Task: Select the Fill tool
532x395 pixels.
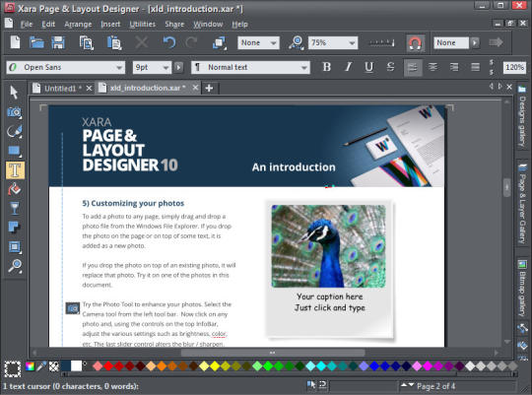Action: (x=14, y=189)
